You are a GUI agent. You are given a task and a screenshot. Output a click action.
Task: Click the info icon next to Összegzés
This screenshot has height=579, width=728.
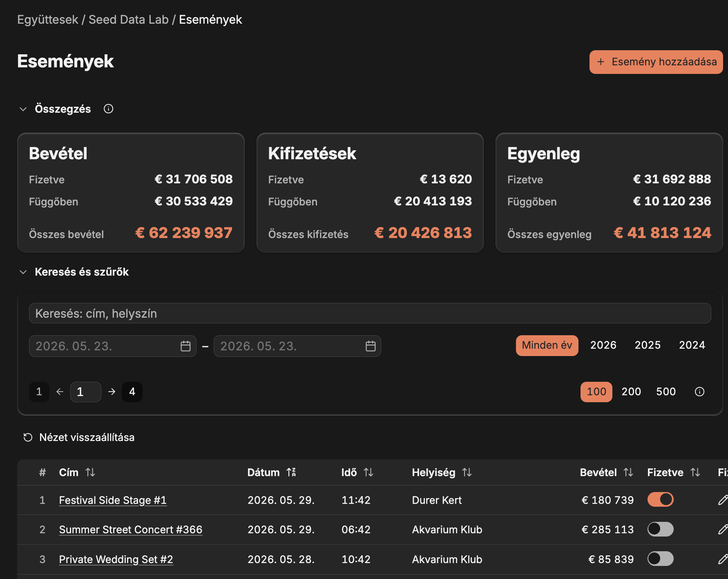[x=108, y=109]
